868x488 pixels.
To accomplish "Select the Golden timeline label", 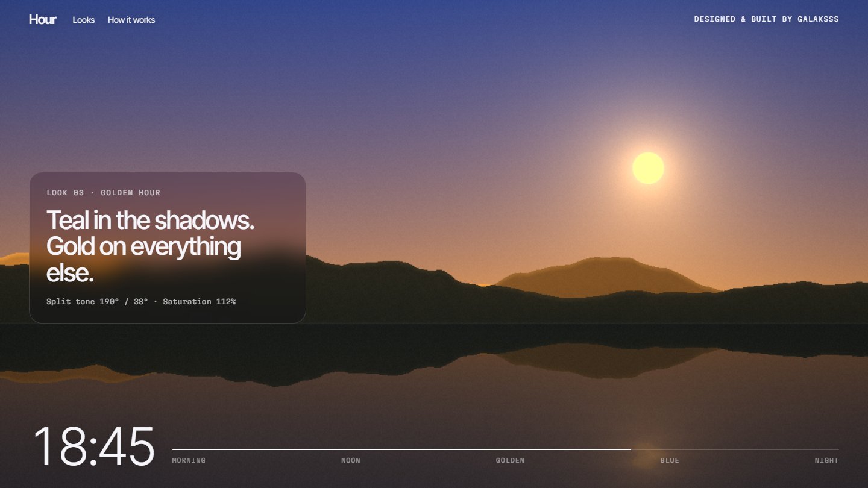I will coord(510,460).
